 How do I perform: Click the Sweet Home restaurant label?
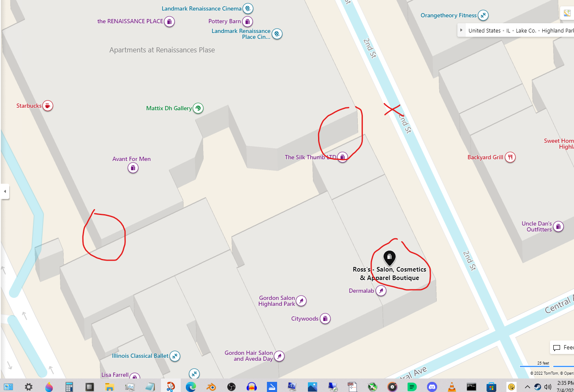(x=559, y=144)
